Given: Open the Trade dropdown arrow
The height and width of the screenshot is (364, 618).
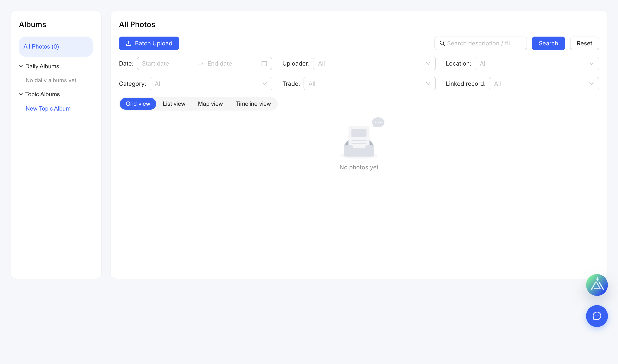Looking at the screenshot, I should (428, 84).
